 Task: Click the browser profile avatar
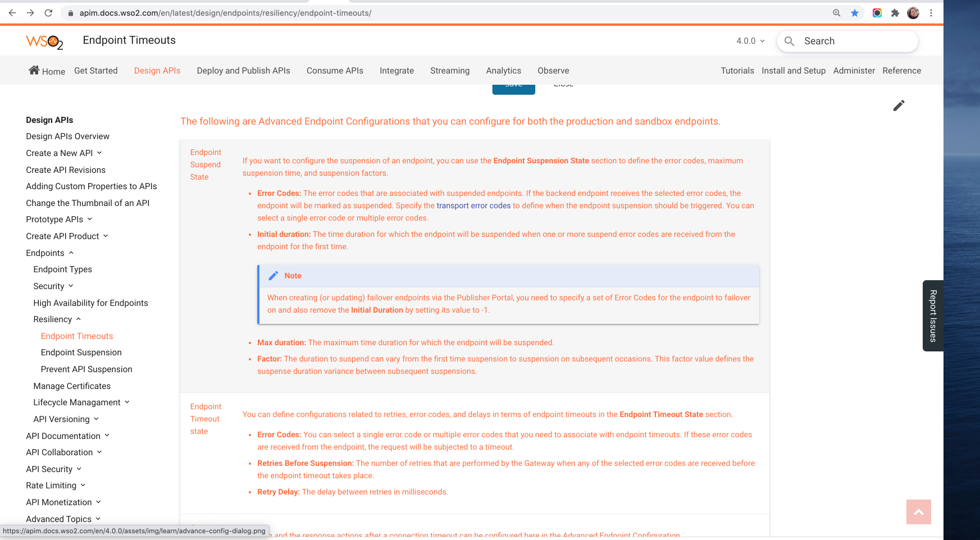coord(914,12)
